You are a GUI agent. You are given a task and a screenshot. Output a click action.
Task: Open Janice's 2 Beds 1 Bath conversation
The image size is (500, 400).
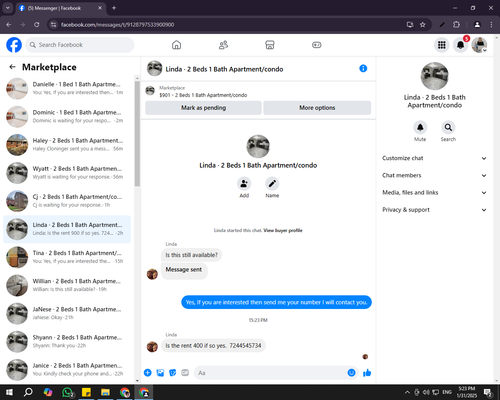pos(67,369)
